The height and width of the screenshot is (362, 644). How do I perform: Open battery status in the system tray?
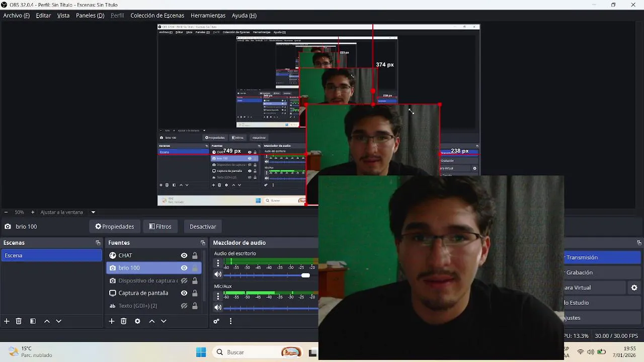click(601, 352)
